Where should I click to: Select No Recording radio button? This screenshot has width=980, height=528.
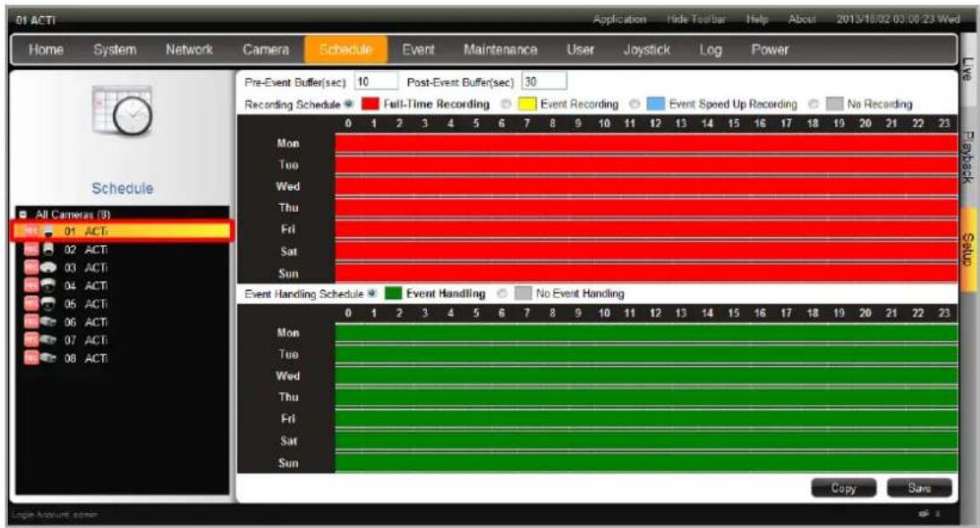tap(814, 104)
